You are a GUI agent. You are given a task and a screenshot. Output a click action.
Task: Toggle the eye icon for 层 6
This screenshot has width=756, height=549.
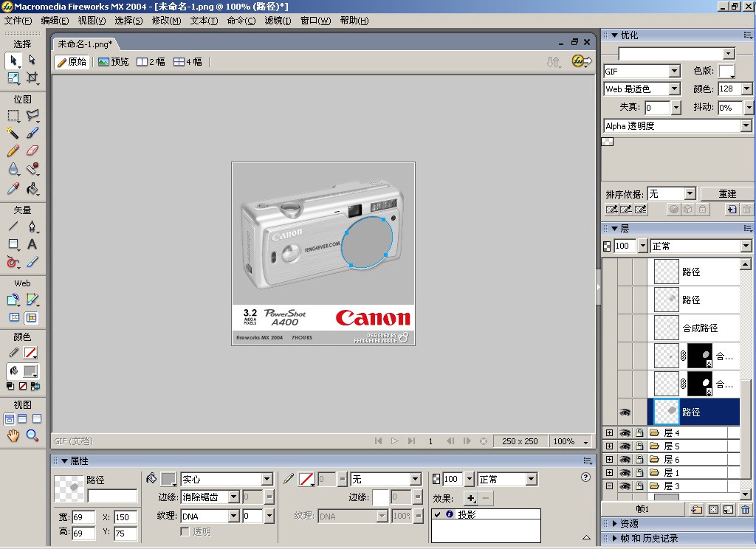coord(625,460)
